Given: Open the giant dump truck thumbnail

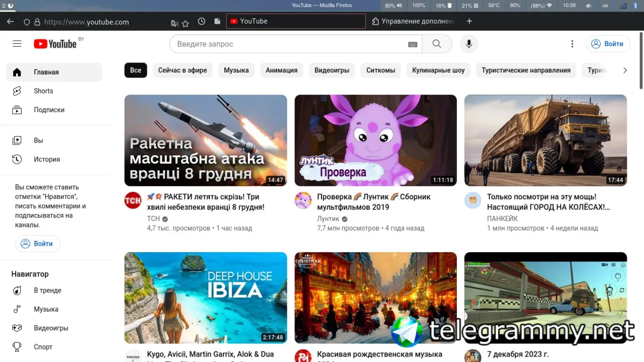Looking at the screenshot, I should click(x=546, y=140).
